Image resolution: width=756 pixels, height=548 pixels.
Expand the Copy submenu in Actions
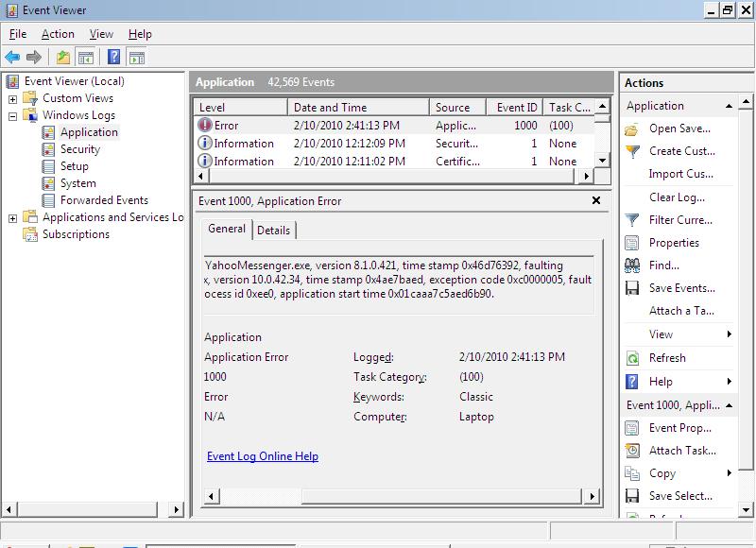tap(729, 472)
